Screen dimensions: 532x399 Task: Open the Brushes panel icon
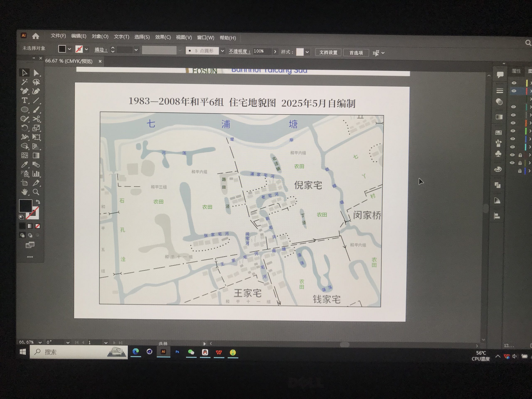498,143
